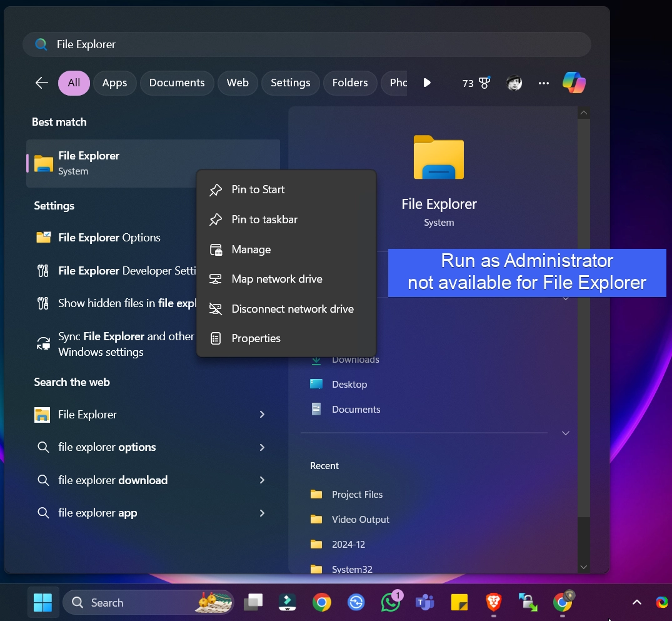
Task: Choose Disconnect network drive
Action: point(286,309)
